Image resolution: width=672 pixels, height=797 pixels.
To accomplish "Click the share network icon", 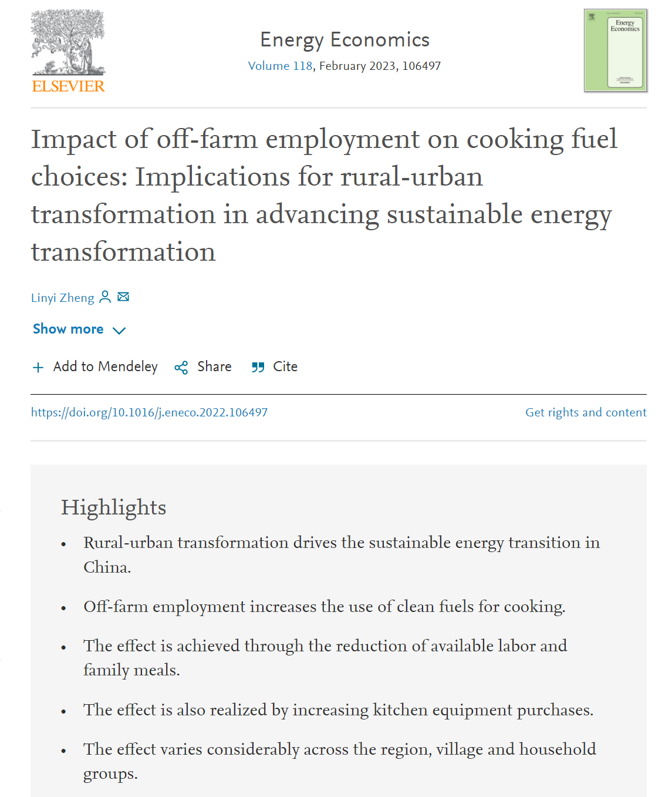I will 181,368.
